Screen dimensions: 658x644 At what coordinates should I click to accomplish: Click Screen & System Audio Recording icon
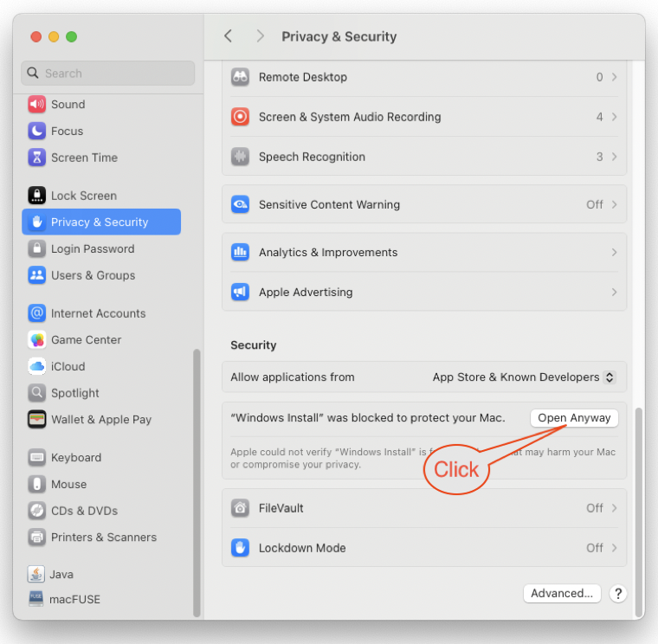240,117
